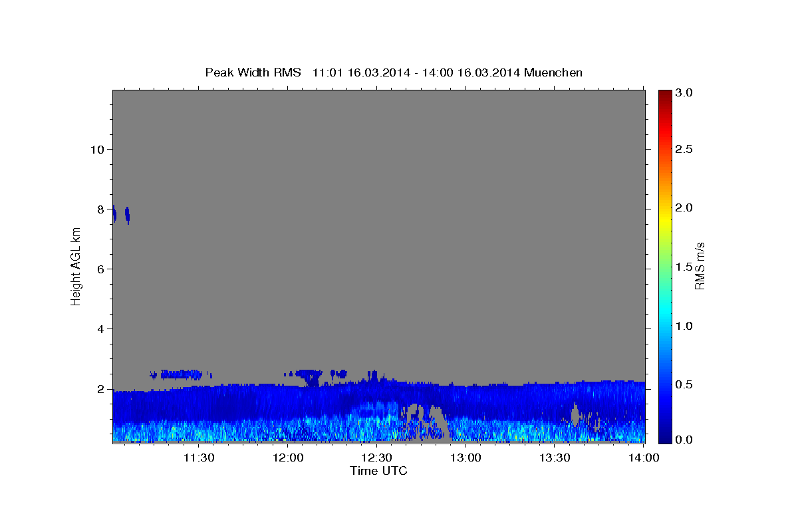Screen dimensions: 798x532
Task: Click the height tick label 10
Action: coord(97,149)
